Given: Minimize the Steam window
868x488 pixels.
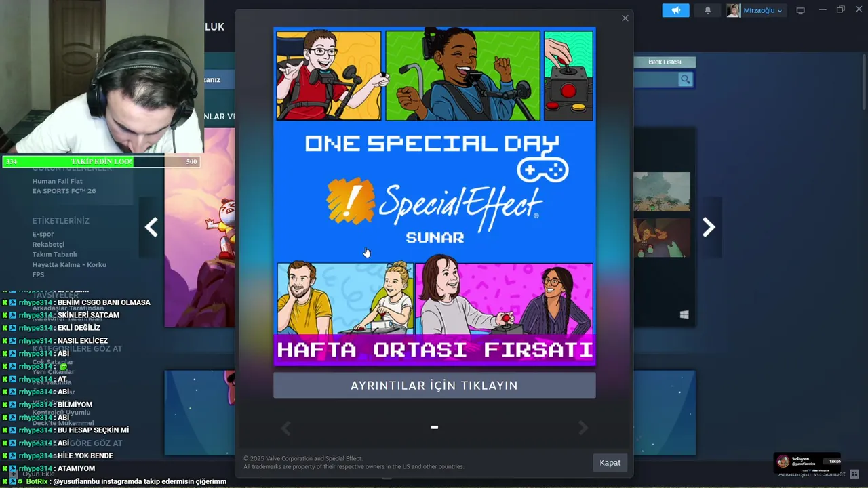Looking at the screenshot, I should click(x=823, y=9).
